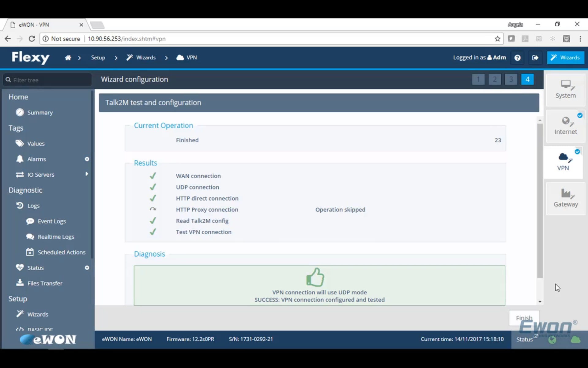
Task: Click the logout icon beside help
Action: 535,58
